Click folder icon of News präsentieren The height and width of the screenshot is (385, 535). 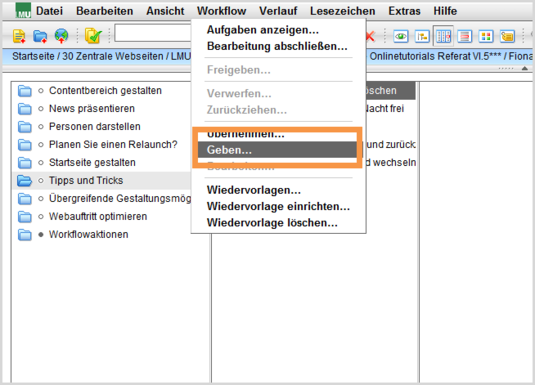click(25, 109)
